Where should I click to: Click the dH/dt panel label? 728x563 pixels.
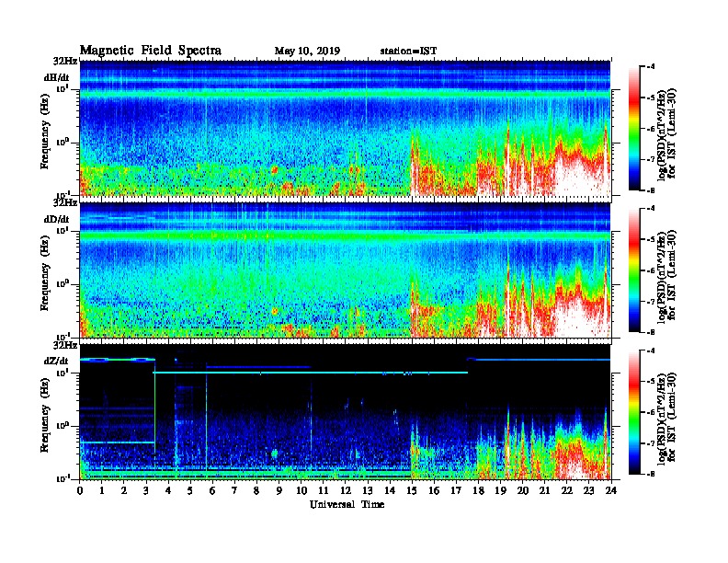point(57,77)
